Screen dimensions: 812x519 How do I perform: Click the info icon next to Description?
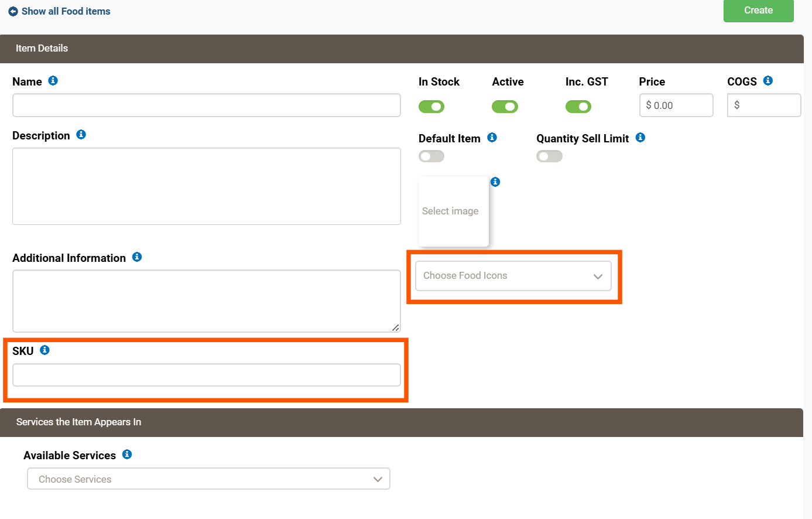(x=81, y=135)
